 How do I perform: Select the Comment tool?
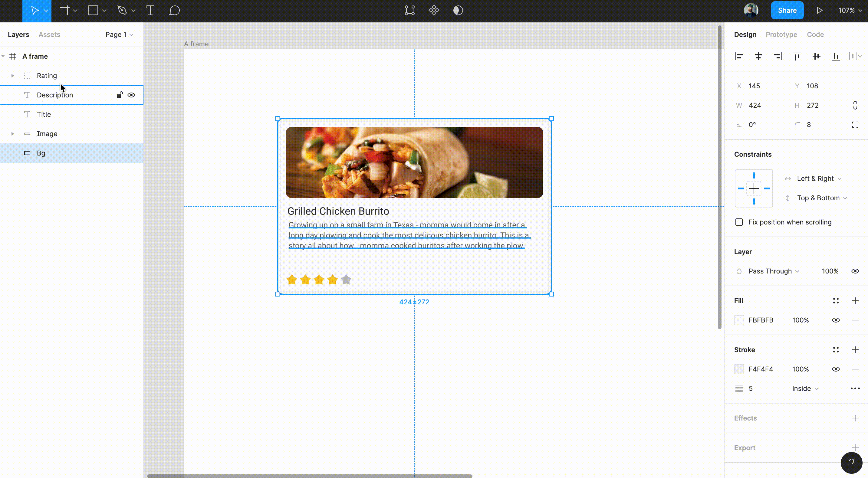click(x=174, y=11)
